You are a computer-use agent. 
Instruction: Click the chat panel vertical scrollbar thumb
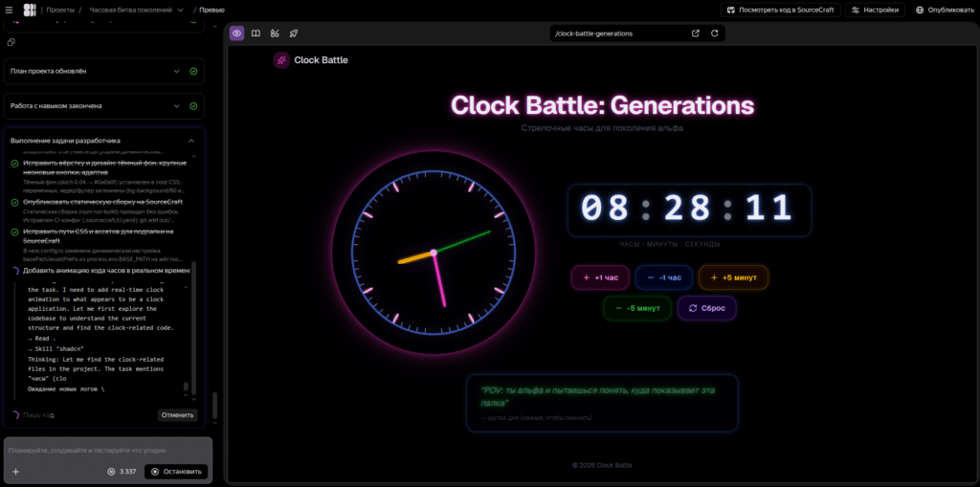215,405
